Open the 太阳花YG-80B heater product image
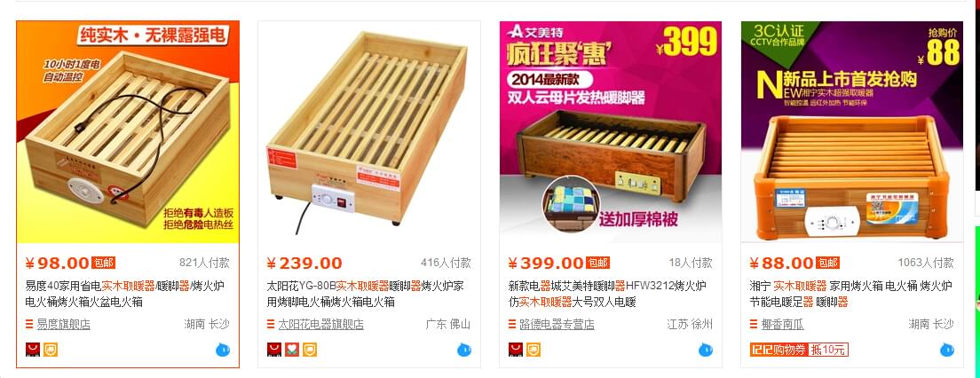 (369, 132)
